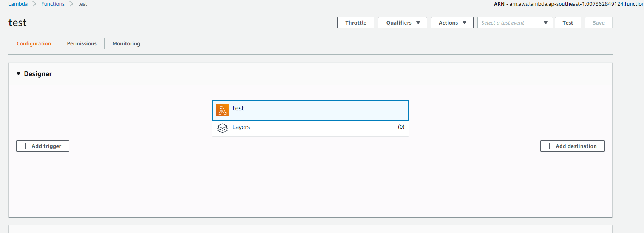Viewport: 644px width, 233px height.
Task: Collapse the Designer section triangle
Action: click(x=19, y=74)
